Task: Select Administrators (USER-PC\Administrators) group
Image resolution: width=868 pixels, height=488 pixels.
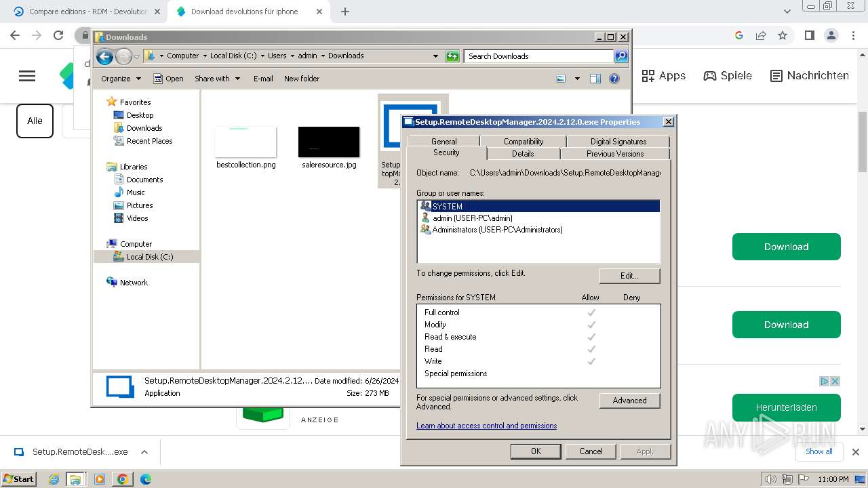Action: pyautogui.click(x=538, y=230)
